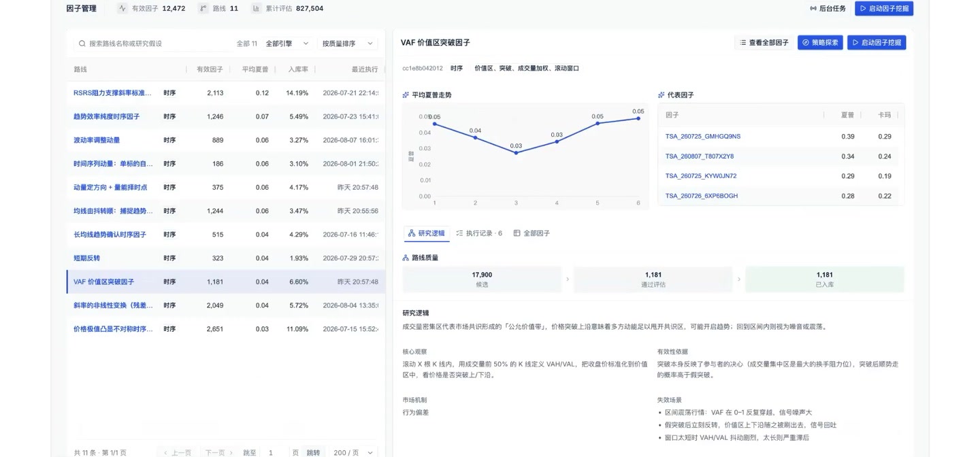
Task: Open route 短期反转
Action: tap(87, 258)
